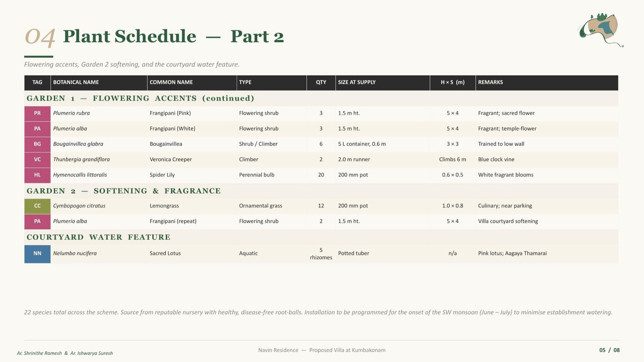Click remark Pink lotus; Aagaya Thamarai
Viewport: 644px width, 362px height.
512,253
